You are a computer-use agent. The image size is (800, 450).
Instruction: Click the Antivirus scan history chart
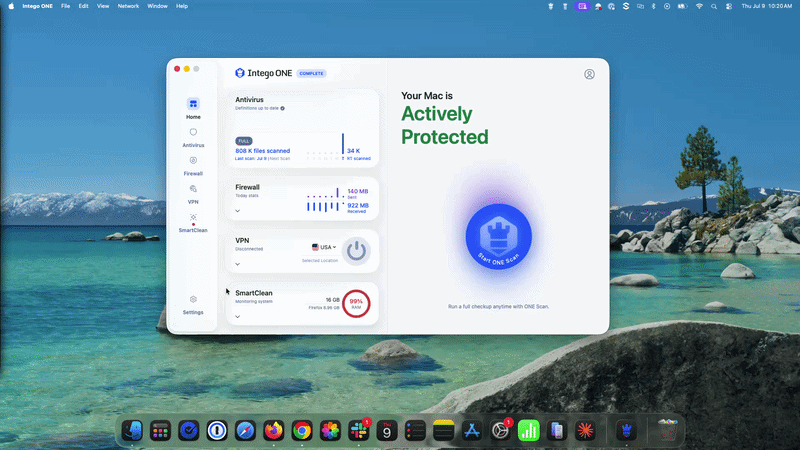pyautogui.click(x=326, y=146)
